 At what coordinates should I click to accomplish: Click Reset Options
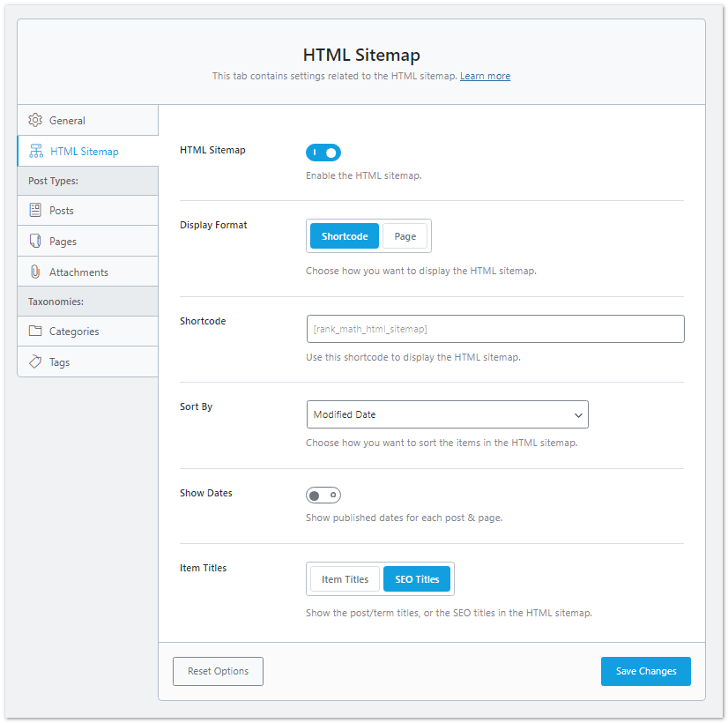tap(218, 671)
